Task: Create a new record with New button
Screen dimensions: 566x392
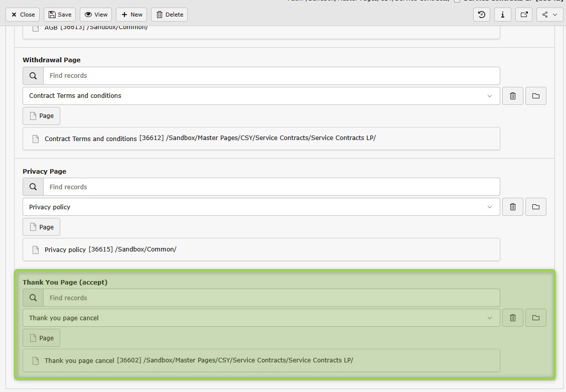Action: coord(131,15)
